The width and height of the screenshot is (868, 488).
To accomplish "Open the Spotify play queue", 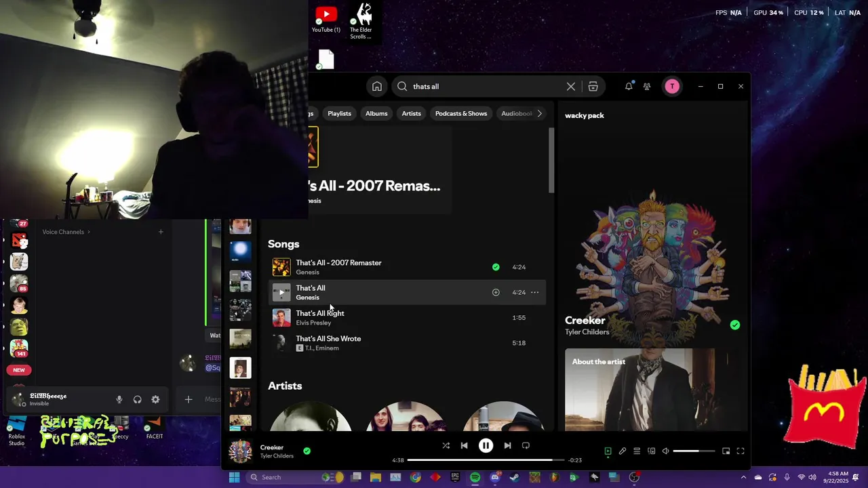I will pyautogui.click(x=637, y=451).
